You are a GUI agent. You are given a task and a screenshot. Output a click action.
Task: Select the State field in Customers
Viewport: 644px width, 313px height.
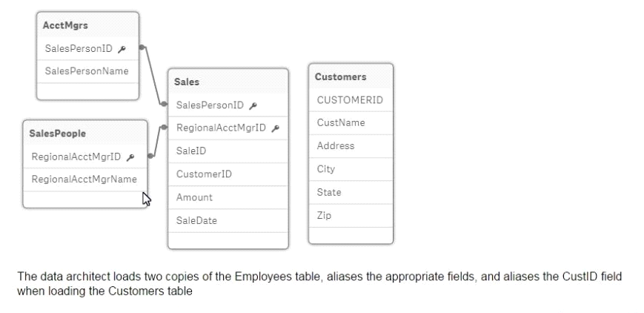(351, 193)
